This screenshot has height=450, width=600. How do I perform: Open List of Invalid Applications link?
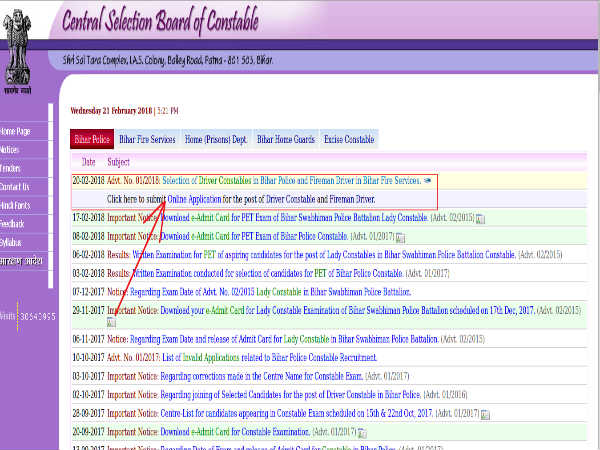269,358
